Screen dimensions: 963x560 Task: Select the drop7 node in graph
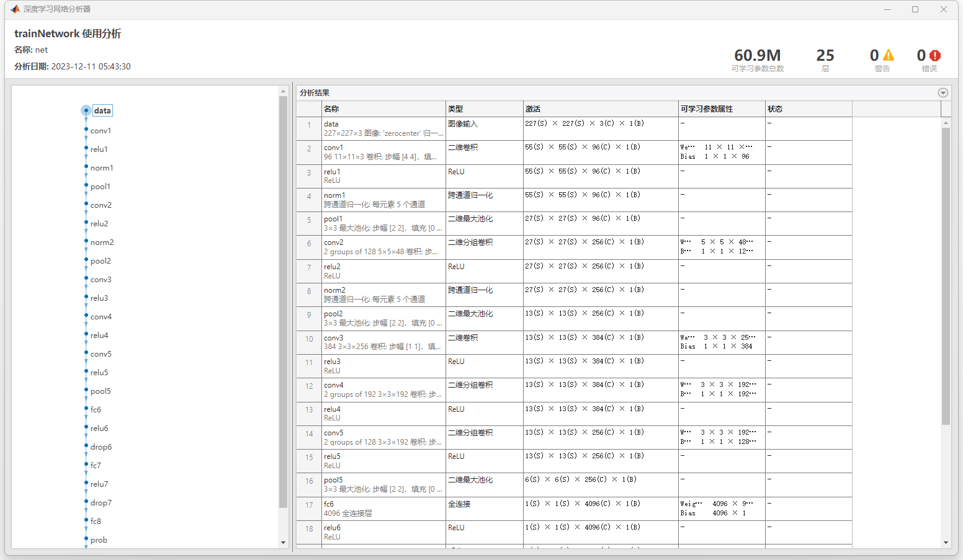point(101,503)
